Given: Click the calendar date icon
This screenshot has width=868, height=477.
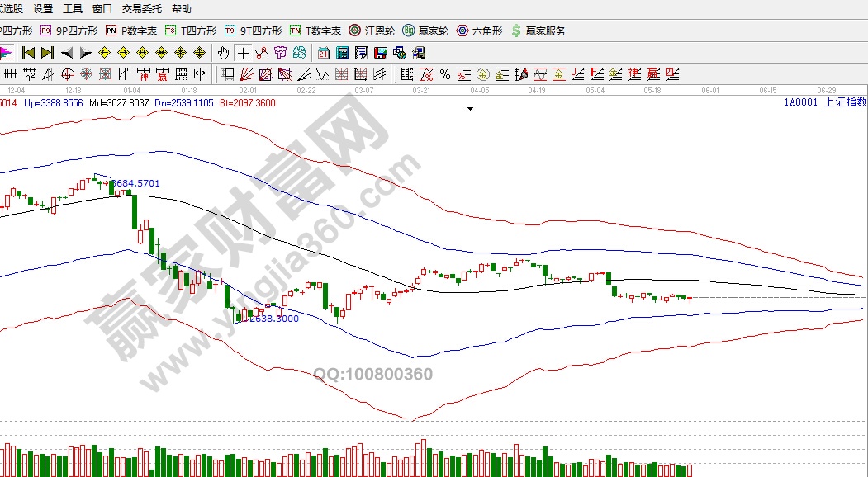Looking at the screenshot, I should pos(323,53).
